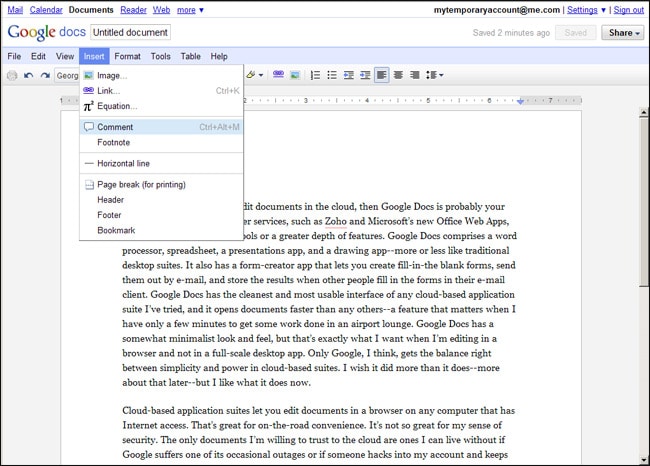This screenshot has height=466, width=650.
Task: Click the page icon beside Page break
Action: (89, 185)
